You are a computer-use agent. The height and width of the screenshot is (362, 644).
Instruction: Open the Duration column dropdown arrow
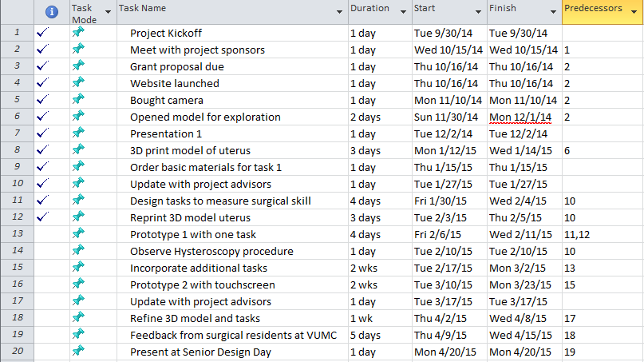point(402,9)
